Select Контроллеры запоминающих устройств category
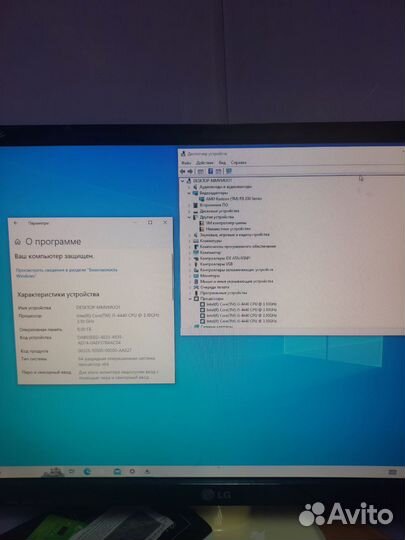The width and height of the screenshot is (405, 540). pos(237,270)
